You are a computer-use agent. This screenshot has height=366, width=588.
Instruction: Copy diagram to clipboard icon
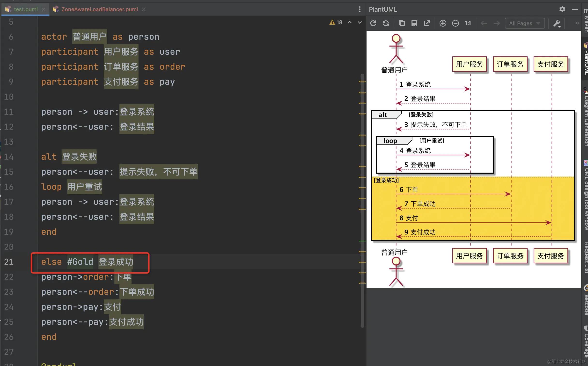402,23
